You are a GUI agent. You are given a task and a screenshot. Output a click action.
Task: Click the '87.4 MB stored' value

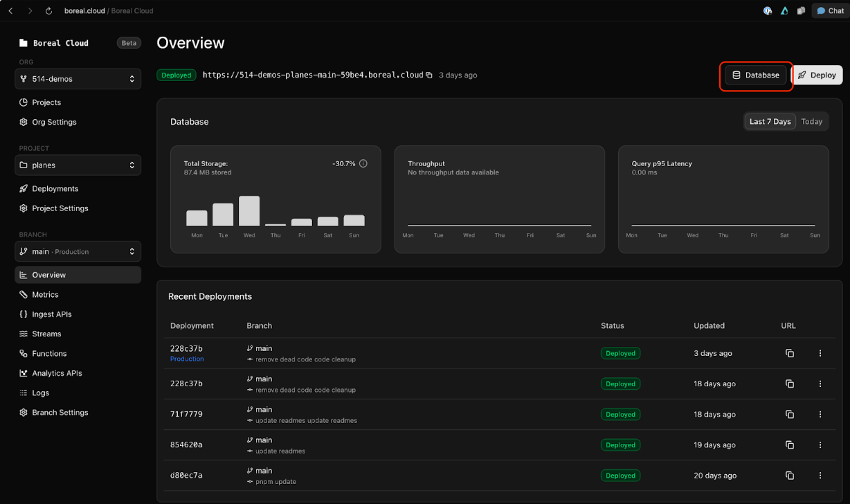[x=208, y=172]
